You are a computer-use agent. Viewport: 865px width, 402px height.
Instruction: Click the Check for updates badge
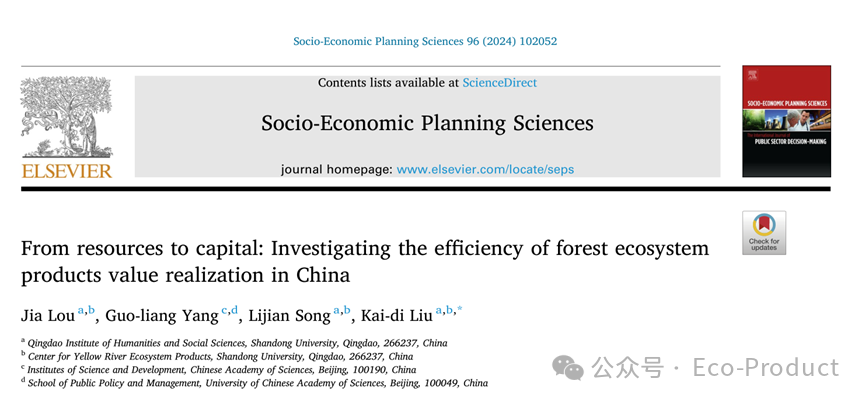764,233
